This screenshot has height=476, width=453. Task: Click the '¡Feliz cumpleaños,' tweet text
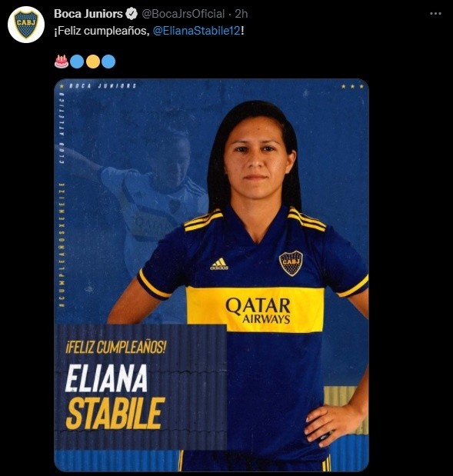(x=102, y=31)
